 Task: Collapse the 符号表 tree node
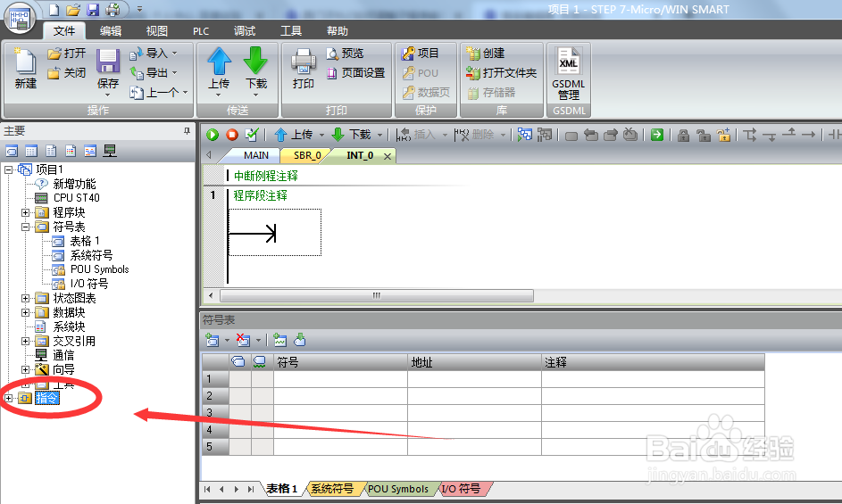(x=25, y=227)
